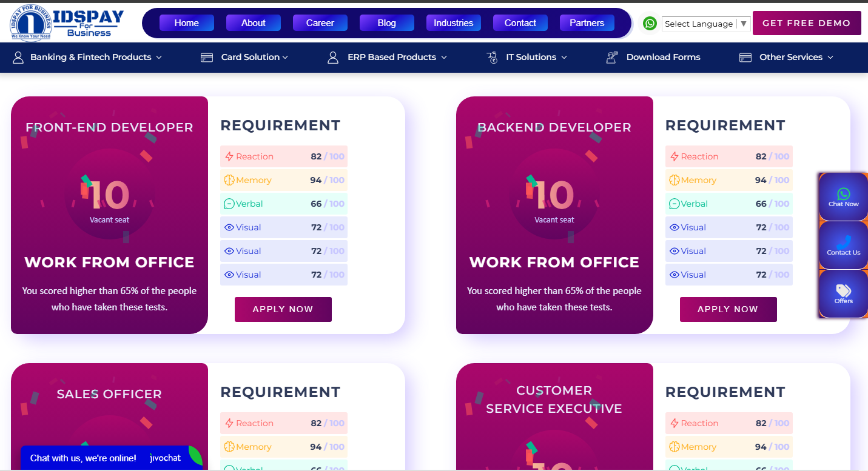The image size is (868, 471).
Task: Expand the Banking & Fintech Products menu
Action: pyautogui.click(x=96, y=57)
